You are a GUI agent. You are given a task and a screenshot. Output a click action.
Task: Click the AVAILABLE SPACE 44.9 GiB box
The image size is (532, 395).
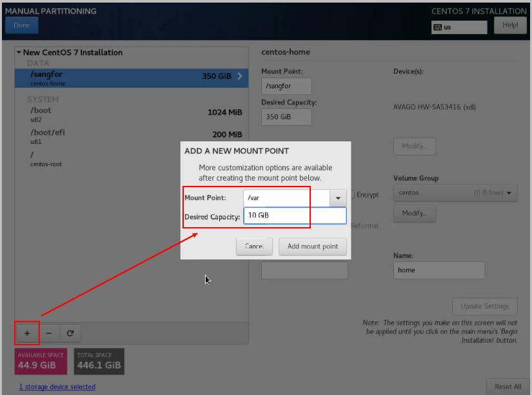(x=41, y=361)
